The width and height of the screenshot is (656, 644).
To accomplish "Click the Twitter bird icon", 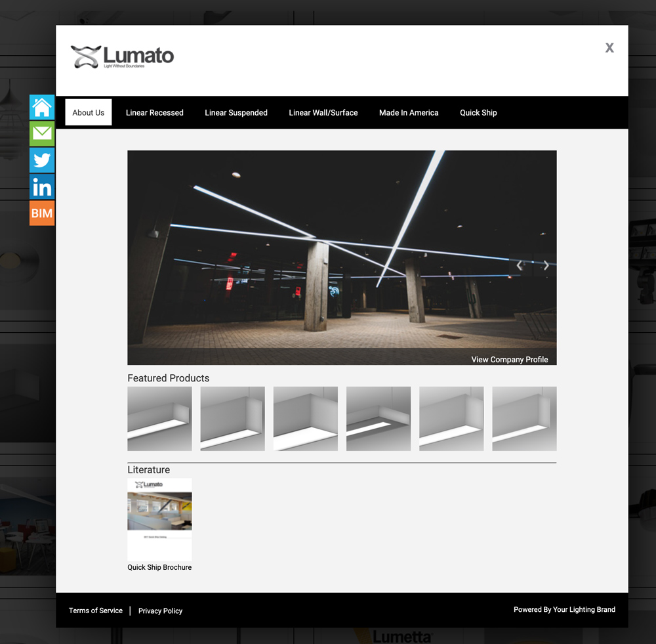I will pos(42,160).
